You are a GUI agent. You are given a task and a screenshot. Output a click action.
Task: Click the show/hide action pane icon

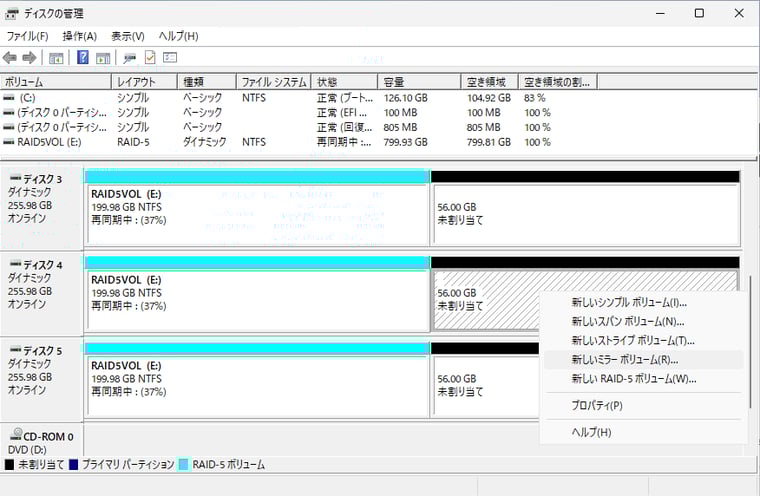[x=103, y=58]
